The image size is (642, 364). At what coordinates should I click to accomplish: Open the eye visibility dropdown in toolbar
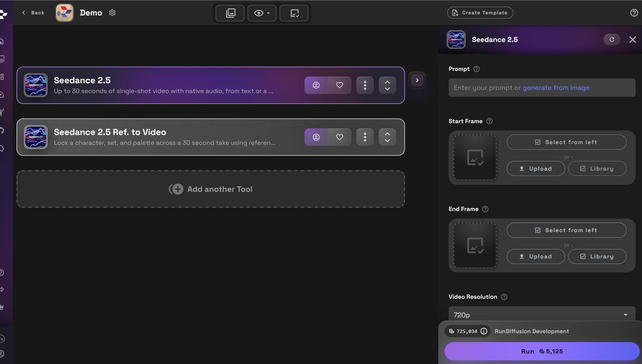262,13
